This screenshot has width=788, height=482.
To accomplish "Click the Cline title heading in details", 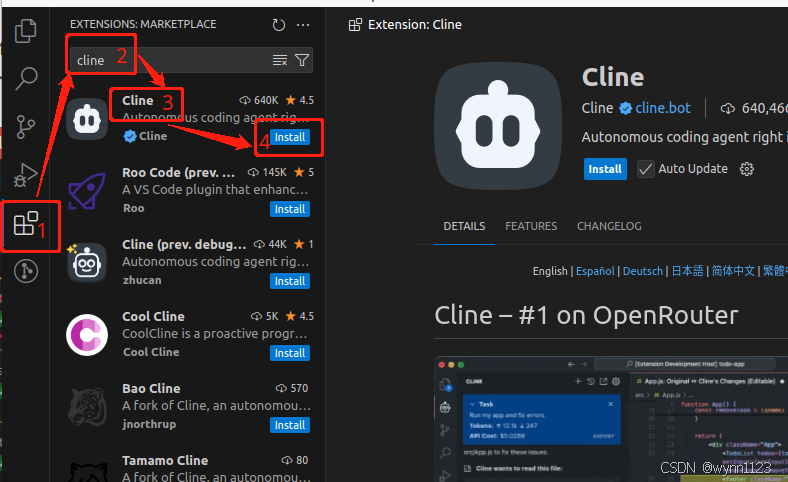I will click(x=613, y=78).
